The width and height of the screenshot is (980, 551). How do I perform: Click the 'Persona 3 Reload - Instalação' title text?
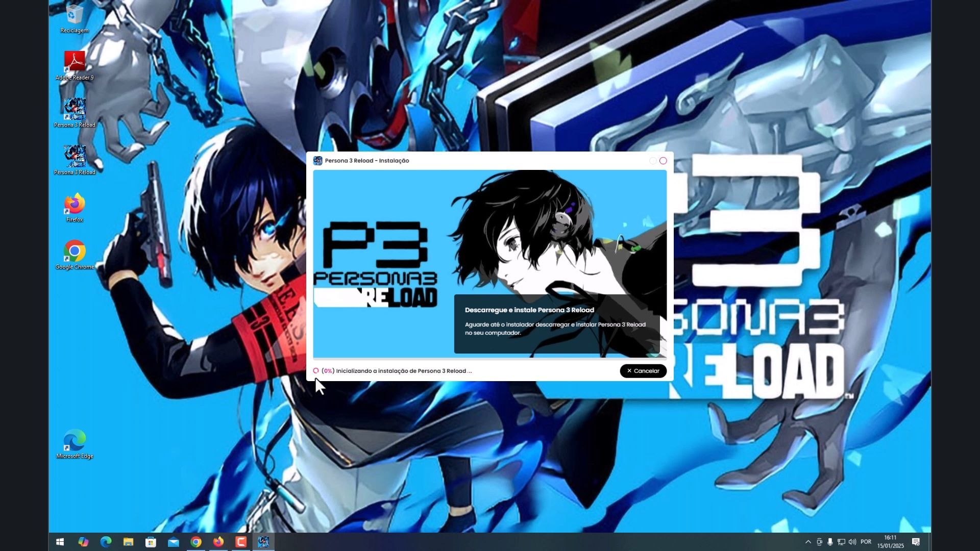coord(367,161)
